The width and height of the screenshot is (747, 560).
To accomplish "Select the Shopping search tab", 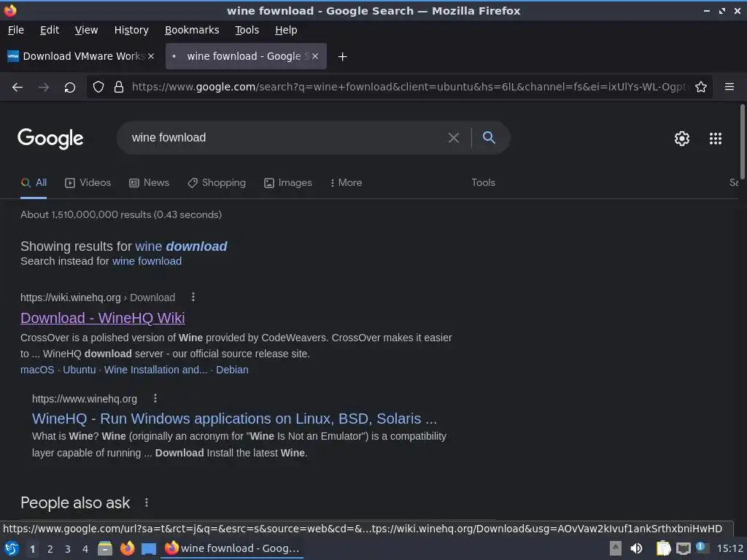I will click(x=217, y=183).
